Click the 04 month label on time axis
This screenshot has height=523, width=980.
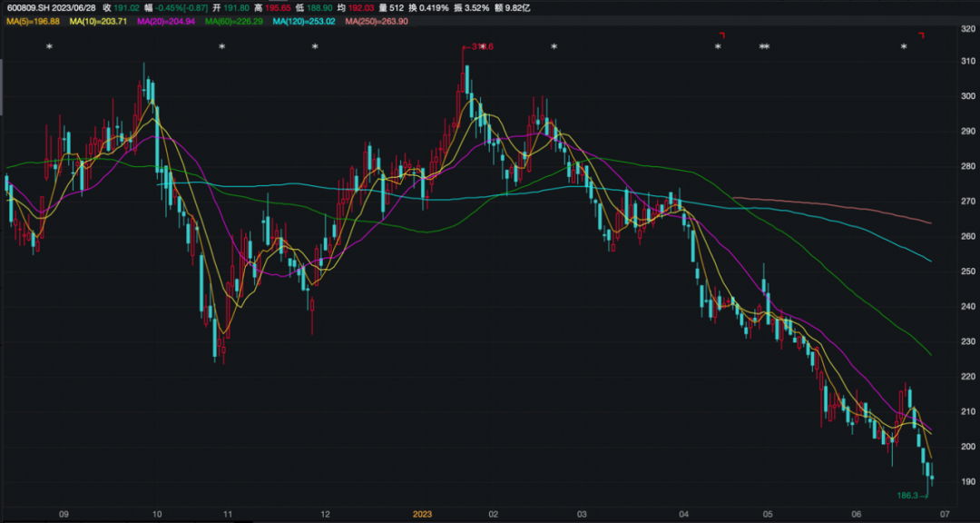683,514
